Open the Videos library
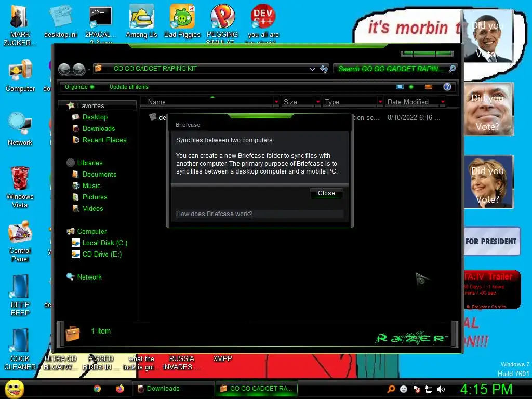532x399 pixels. pyautogui.click(x=92, y=209)
